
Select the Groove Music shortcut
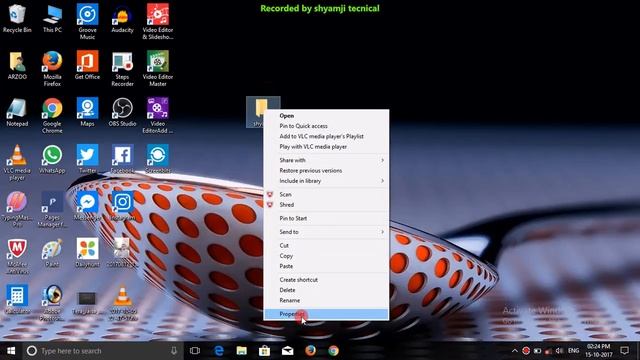click(87, 21)
